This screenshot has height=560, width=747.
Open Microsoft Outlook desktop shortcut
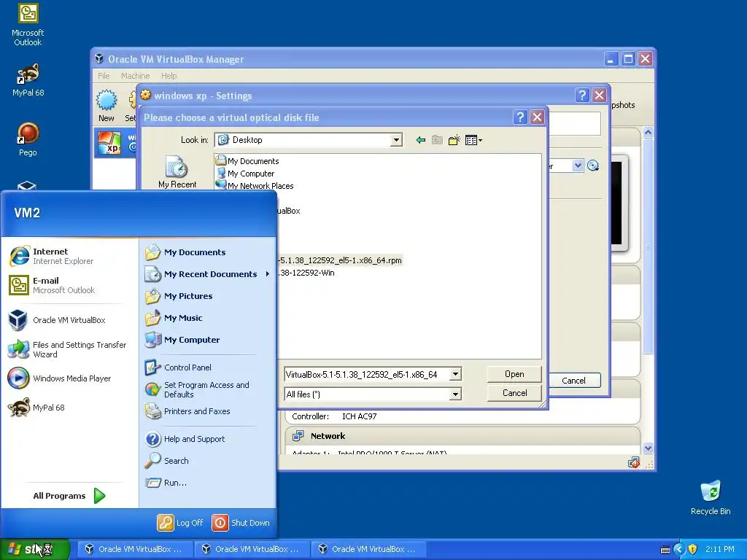click(28, 25)
